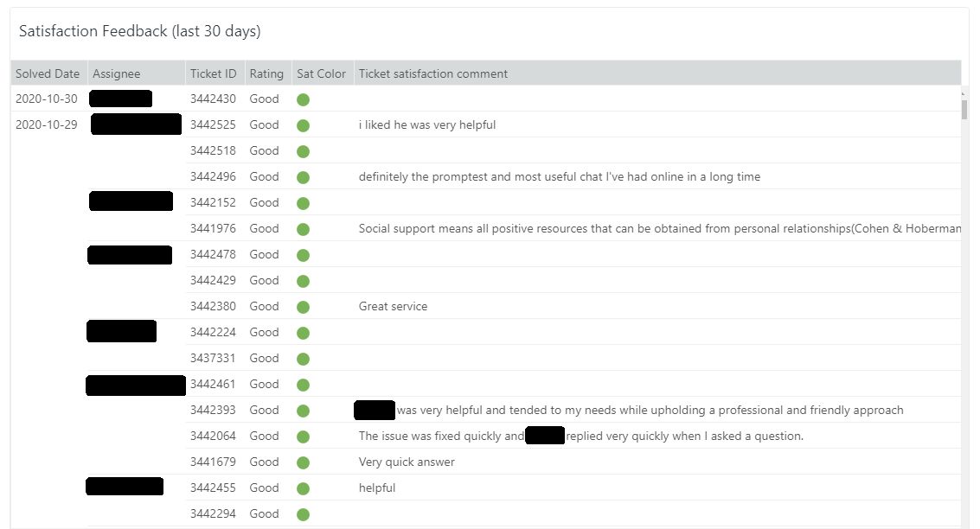Click the Rating column header
980x529 pixels.
point(266,73)
